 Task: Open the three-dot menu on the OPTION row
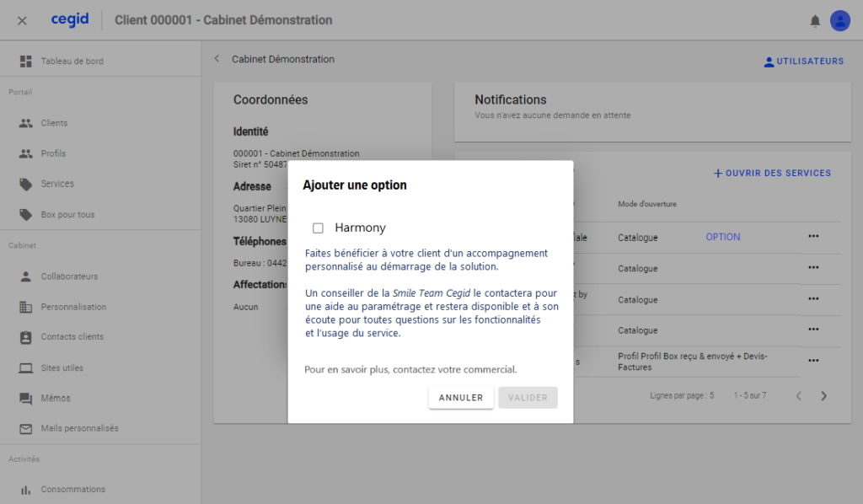click(813, 236)
